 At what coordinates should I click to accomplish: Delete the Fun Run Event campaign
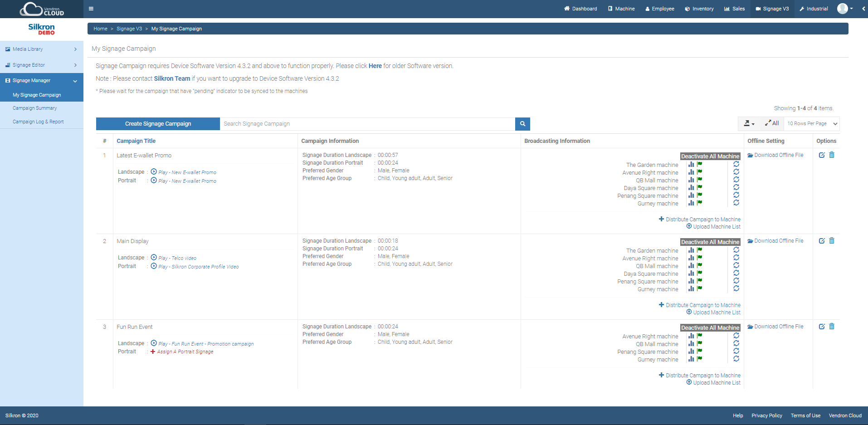(832, 327)
